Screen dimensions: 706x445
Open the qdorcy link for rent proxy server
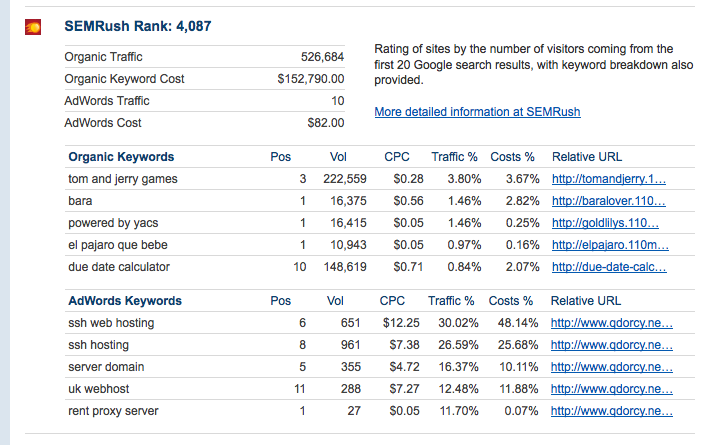[x=611, y=411]
